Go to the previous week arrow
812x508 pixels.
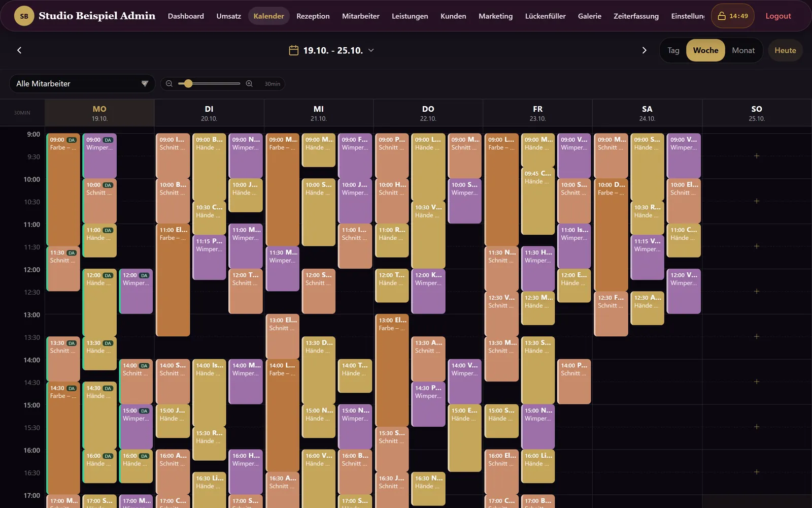19,50
